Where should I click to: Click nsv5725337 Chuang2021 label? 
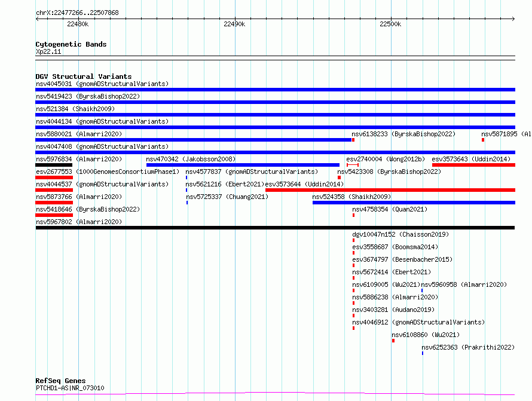(x=227, y=197)
